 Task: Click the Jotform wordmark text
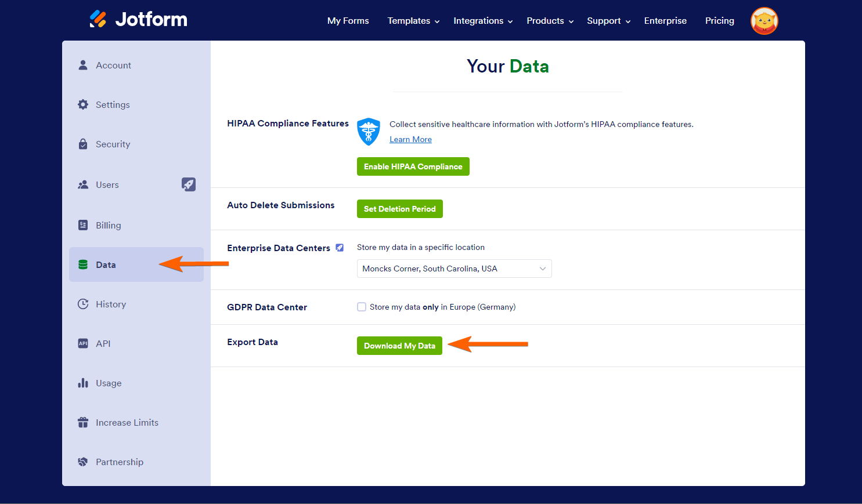152,19
